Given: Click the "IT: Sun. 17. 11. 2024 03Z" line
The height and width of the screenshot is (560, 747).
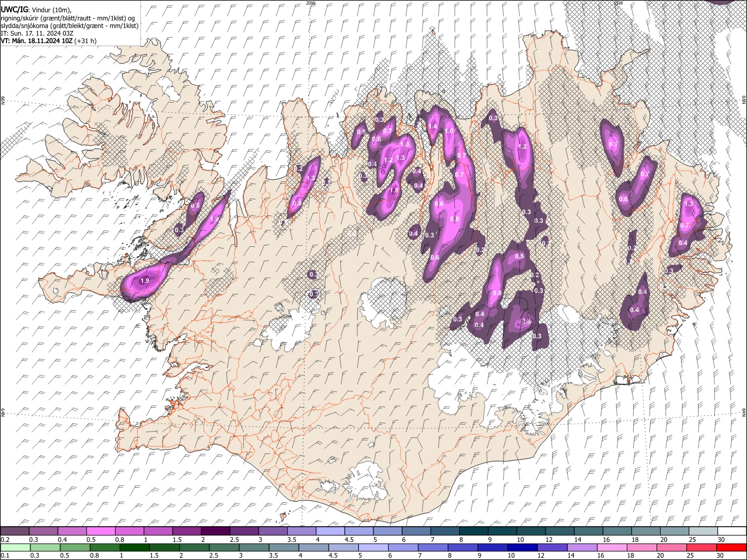Looking at the screenshot, I should pos(37,33).
